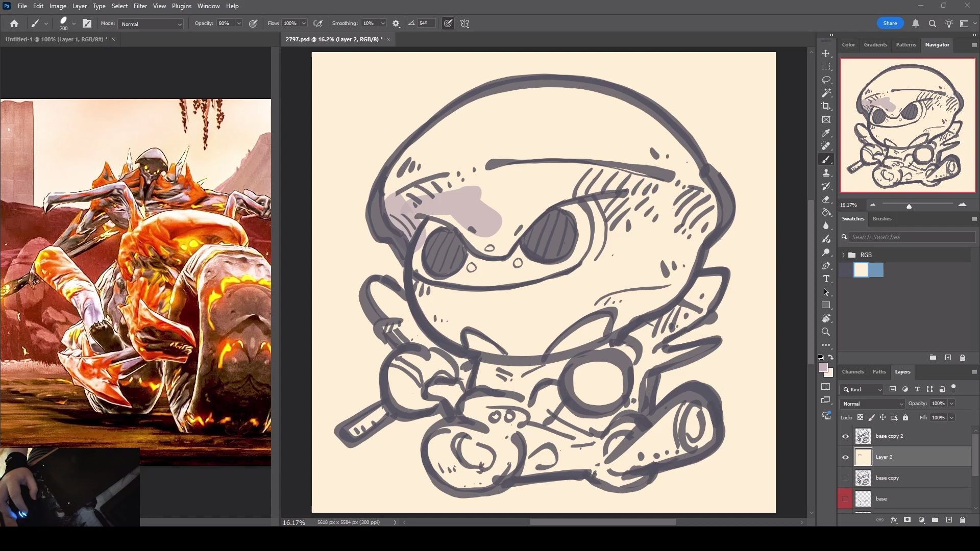The height and width of the screenshot is (551, 980).
Task: Adjust the Navigator zoom slider
Action: click(909, 206)
